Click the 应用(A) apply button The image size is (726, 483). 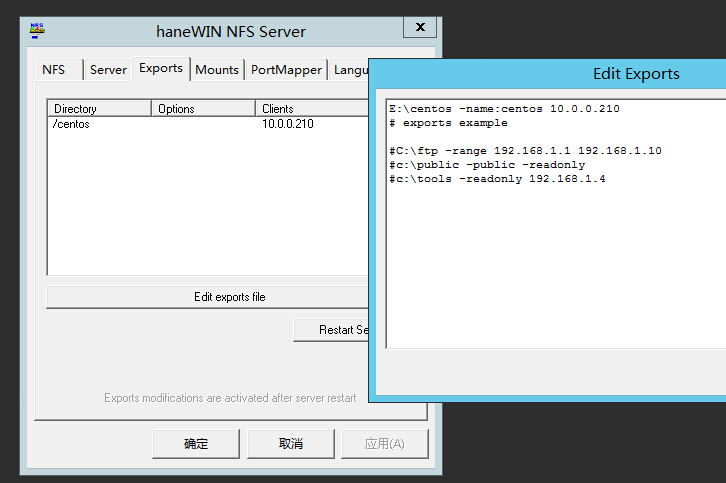point(384,443)
